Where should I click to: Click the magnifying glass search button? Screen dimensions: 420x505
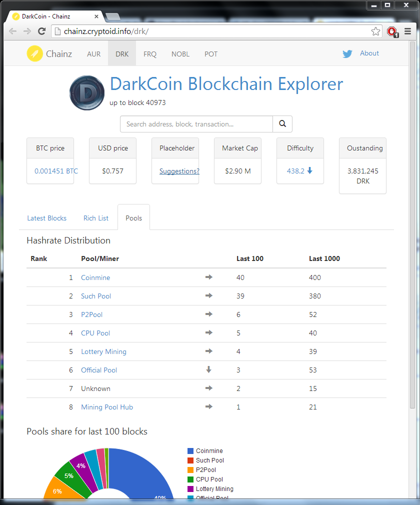(282, 124)
